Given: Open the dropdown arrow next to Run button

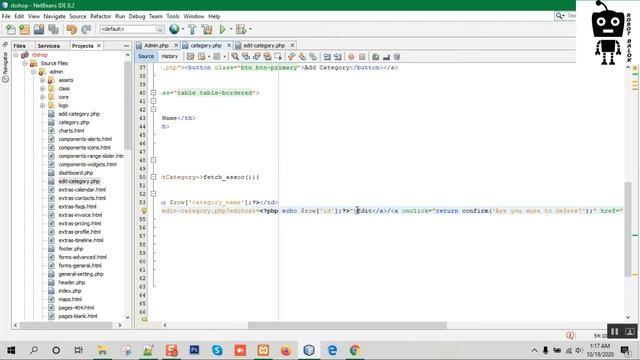Looking at the screenshot, I should pyautogui.click(x=231, y=29).
